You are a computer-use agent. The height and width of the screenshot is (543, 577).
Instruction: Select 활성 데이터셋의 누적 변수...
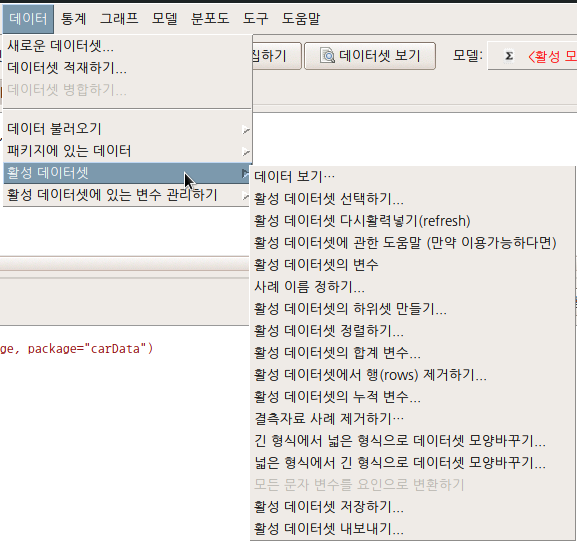[412, 397]
